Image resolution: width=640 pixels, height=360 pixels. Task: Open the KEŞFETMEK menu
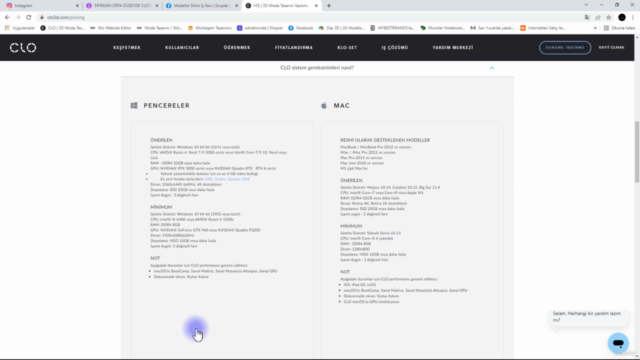pos(127,48)
